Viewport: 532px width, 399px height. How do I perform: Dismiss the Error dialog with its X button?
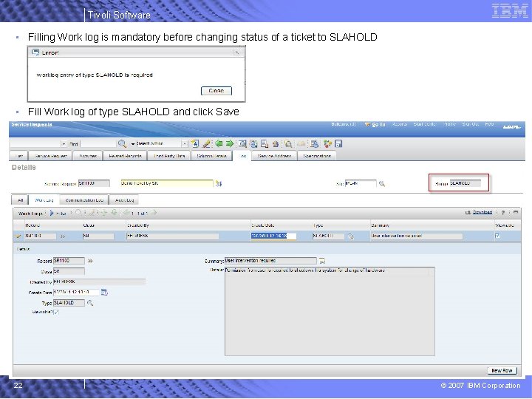236,52
